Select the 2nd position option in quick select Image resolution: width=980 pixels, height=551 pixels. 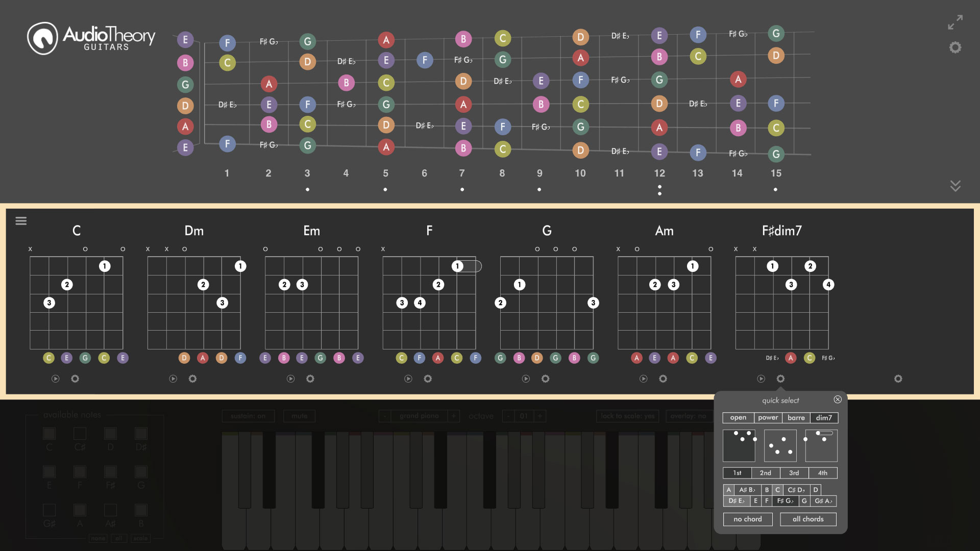click(x=766, y=472)
